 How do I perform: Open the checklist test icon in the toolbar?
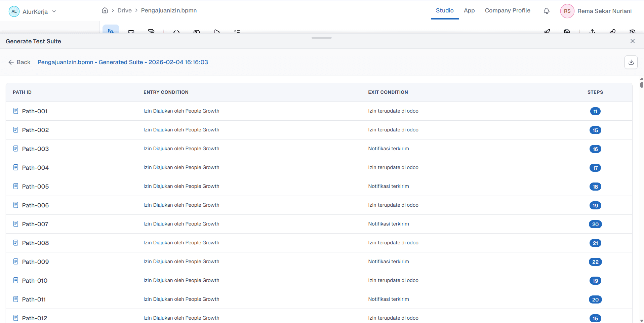click(237, 32)
